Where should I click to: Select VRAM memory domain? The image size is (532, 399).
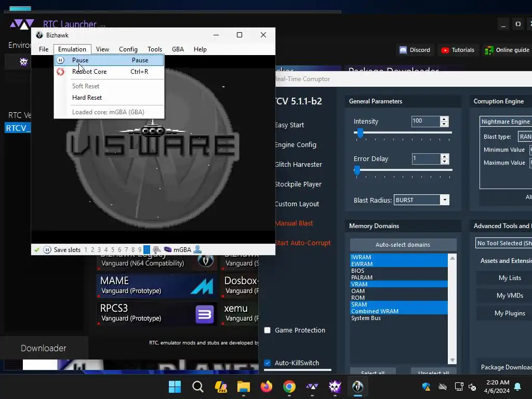(x=398, y=284)
